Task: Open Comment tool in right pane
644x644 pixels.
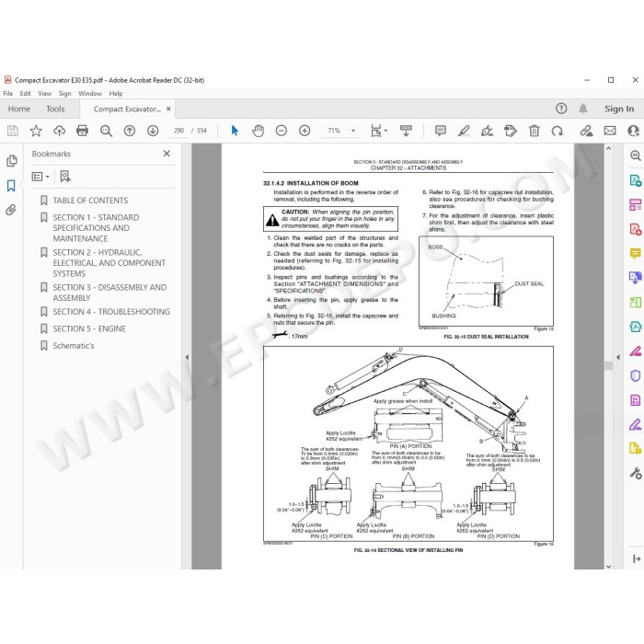Action: (x=635, y=253)
